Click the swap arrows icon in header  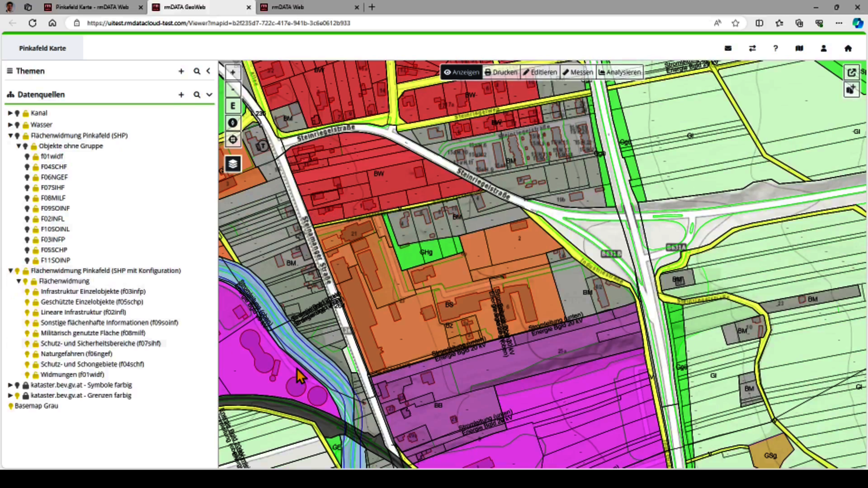752,48
